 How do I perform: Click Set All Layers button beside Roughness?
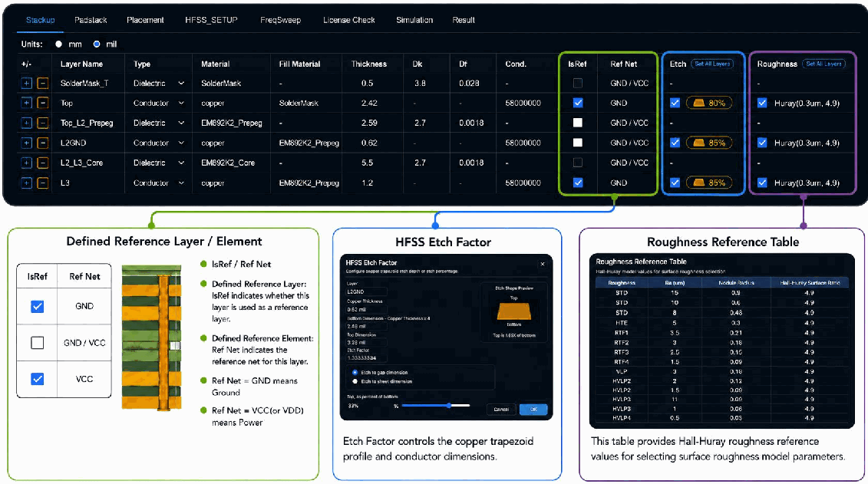coord(823,64)
